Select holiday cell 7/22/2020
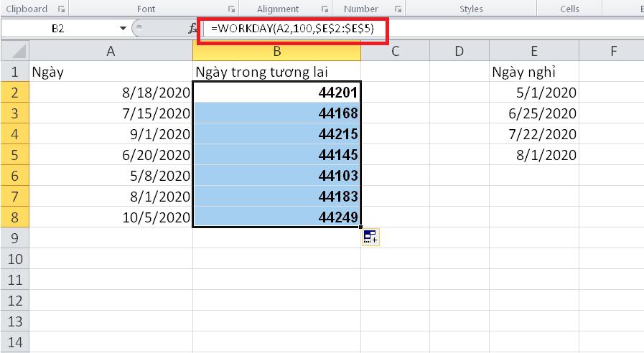Viewport: 644px width, 353px height. [534, 134]
